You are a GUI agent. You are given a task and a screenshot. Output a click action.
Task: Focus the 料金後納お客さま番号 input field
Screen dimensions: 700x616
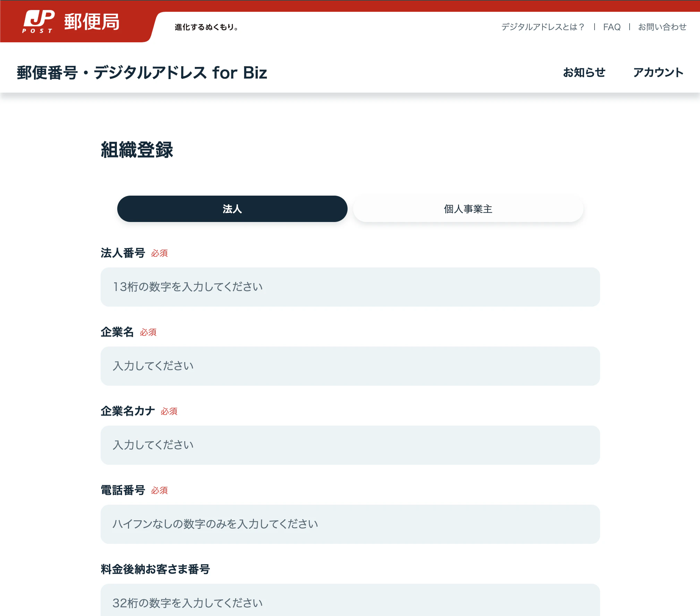(x=350, y=600)
